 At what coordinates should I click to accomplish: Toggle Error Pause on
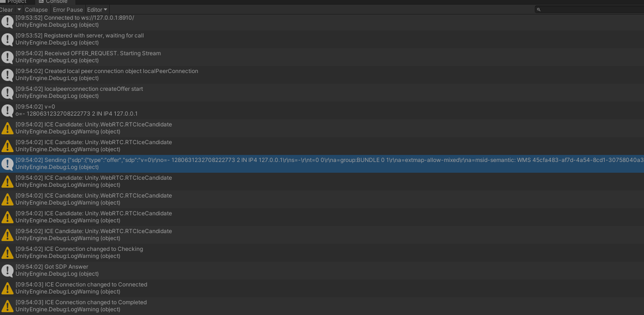click(67, 9)
